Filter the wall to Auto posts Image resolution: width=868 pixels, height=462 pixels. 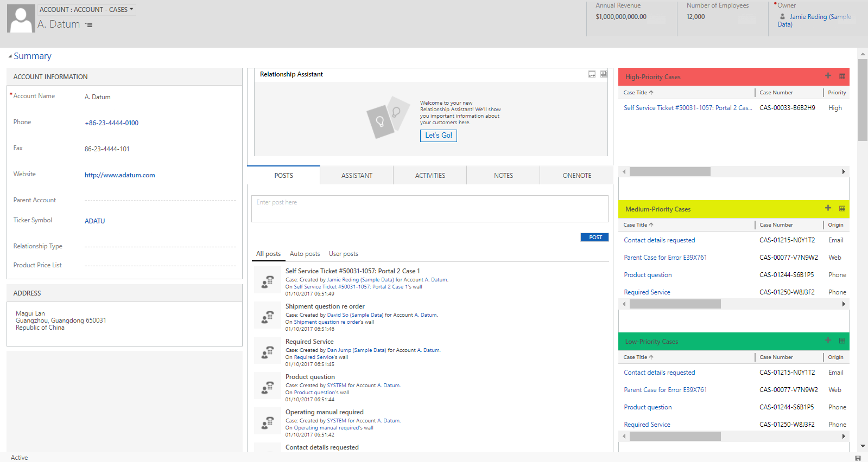point(305,254)
